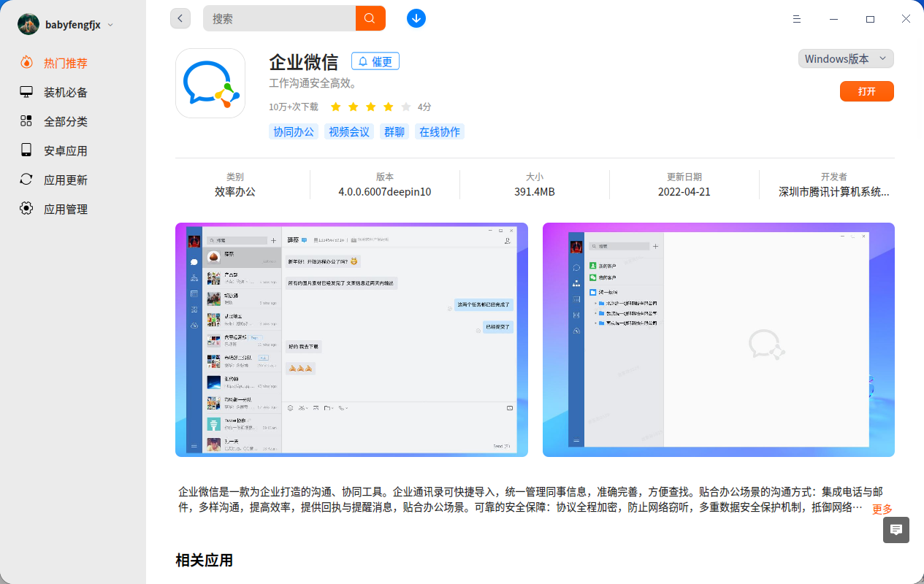Open the chat window screenshot thumbnail
This screenshot has height=584, width=924.
[351, 339]
